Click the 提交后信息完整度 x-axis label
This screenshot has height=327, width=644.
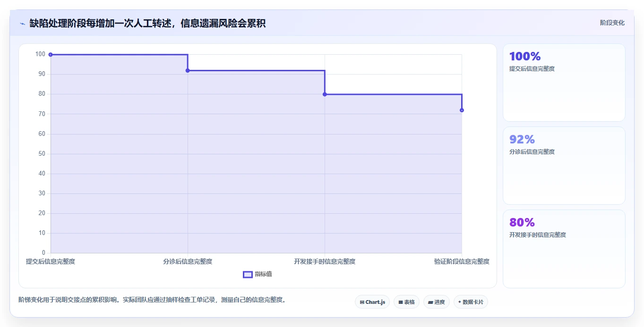(51, 261)
